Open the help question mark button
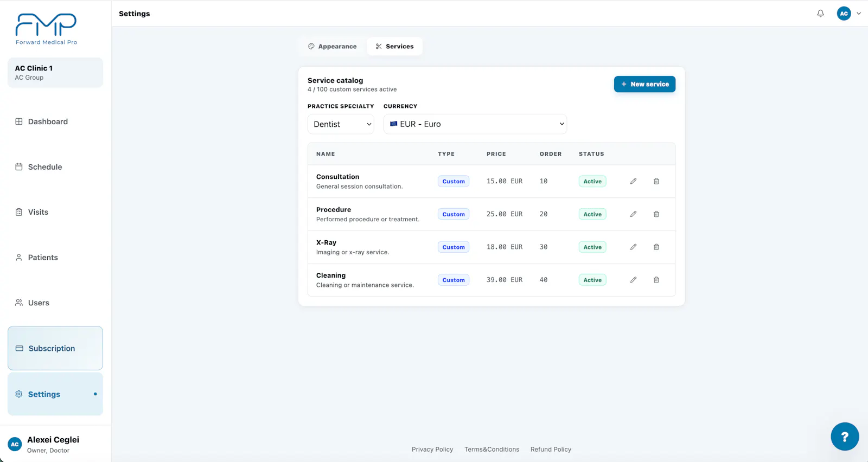 tap(845, 437)
